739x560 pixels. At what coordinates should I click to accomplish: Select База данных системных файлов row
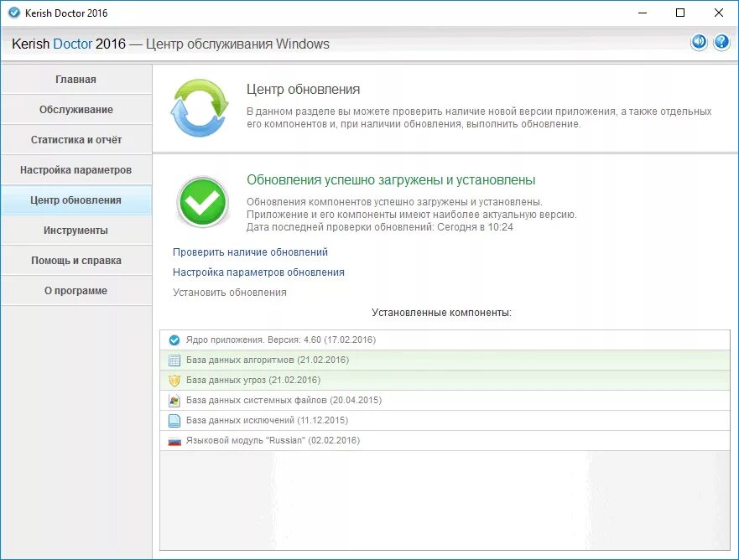(x=445, y=401)
